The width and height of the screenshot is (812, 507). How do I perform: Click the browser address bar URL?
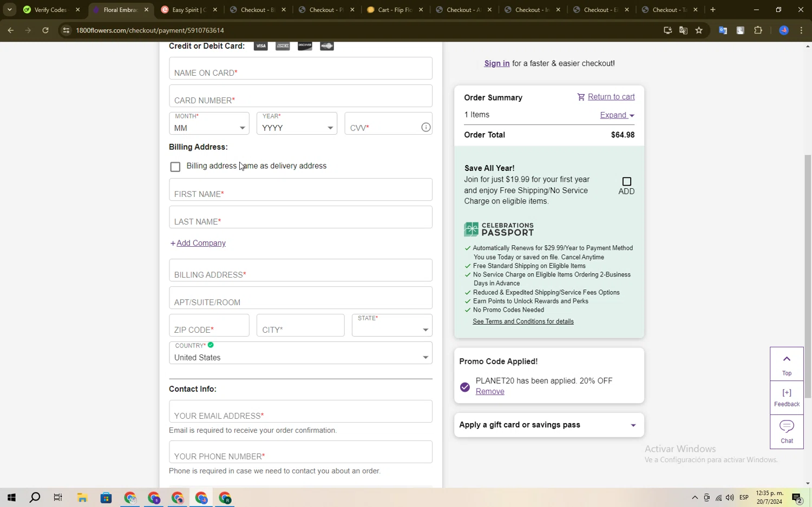click(150, 30)
